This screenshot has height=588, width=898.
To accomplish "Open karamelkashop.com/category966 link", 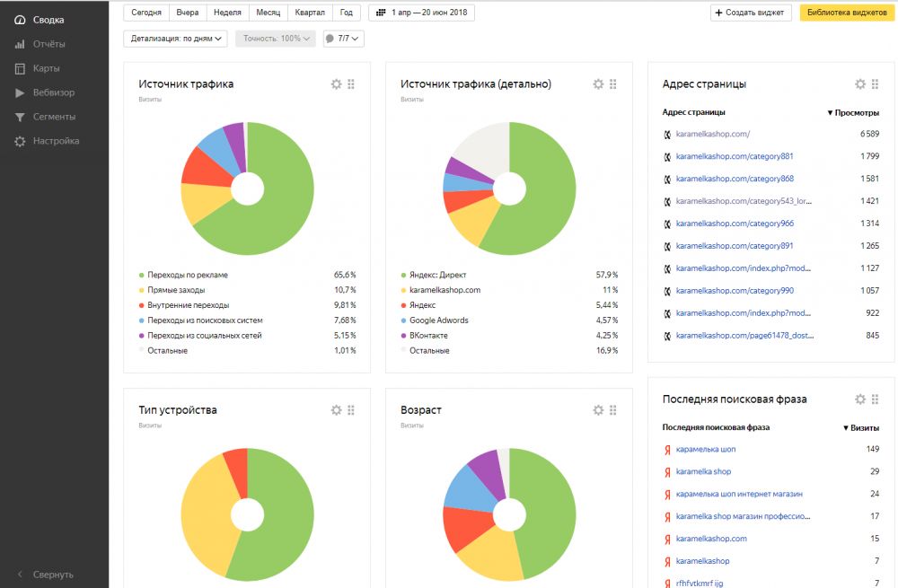I will 735,224.
